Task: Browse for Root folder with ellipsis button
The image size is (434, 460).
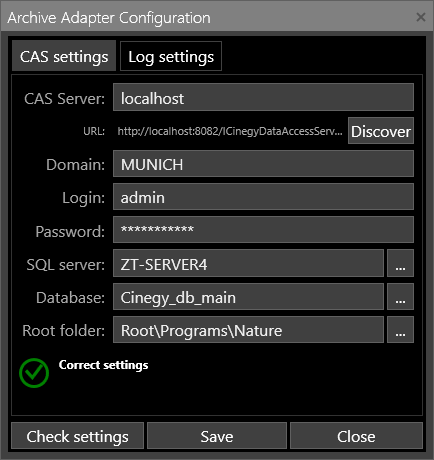Action: click(x=400, y=330)
